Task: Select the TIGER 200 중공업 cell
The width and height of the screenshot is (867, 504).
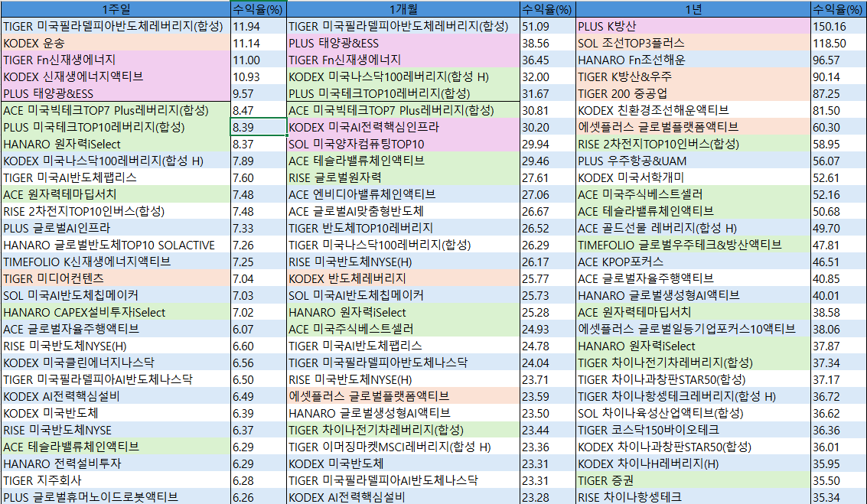Action: [693, 93]
